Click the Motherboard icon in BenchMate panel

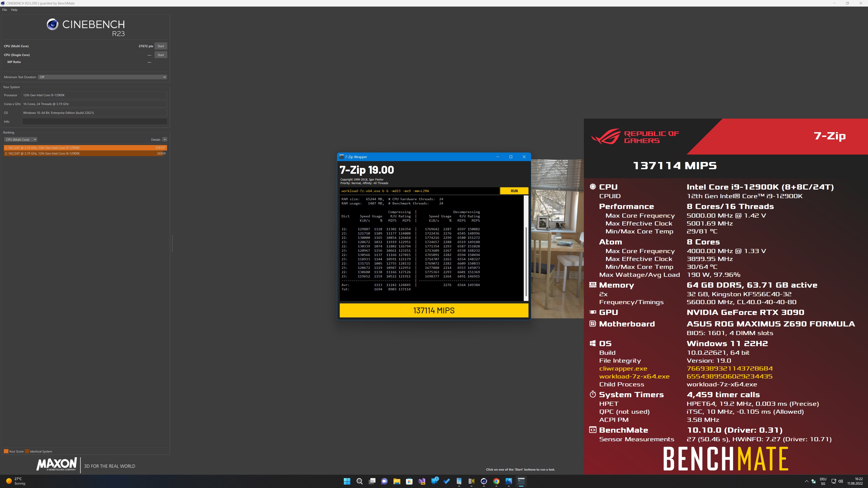tap(593, 324)
